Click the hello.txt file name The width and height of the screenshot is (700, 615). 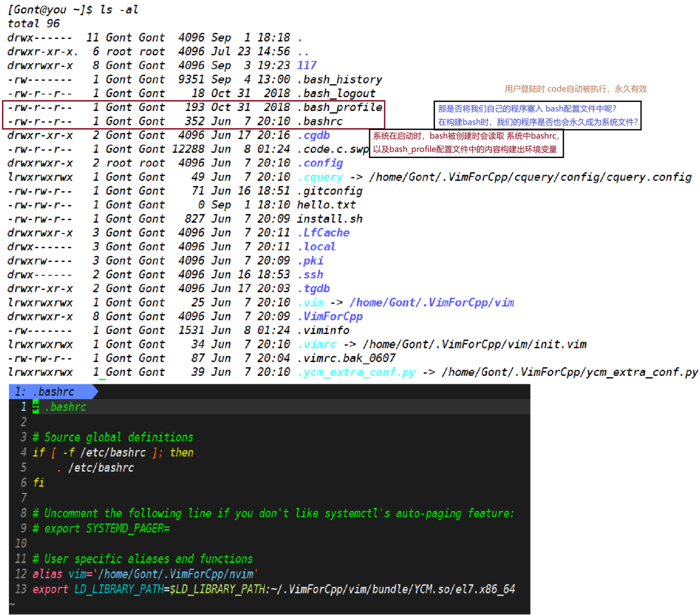(327, 205)
